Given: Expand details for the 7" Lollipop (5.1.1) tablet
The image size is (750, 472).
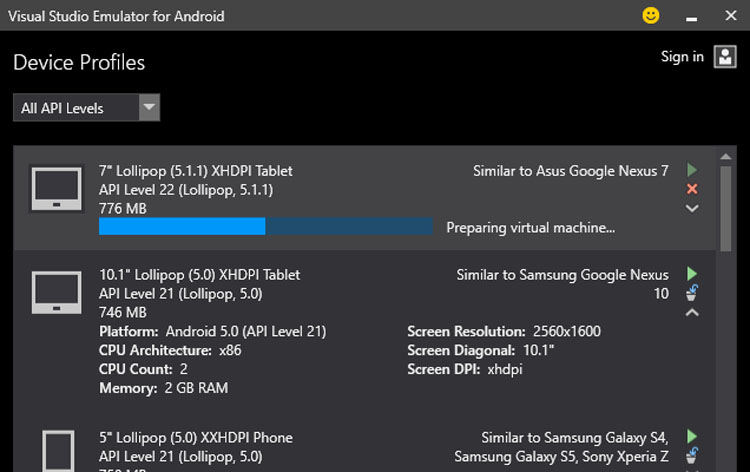Looking at the screenshot, I should [692, 209].
